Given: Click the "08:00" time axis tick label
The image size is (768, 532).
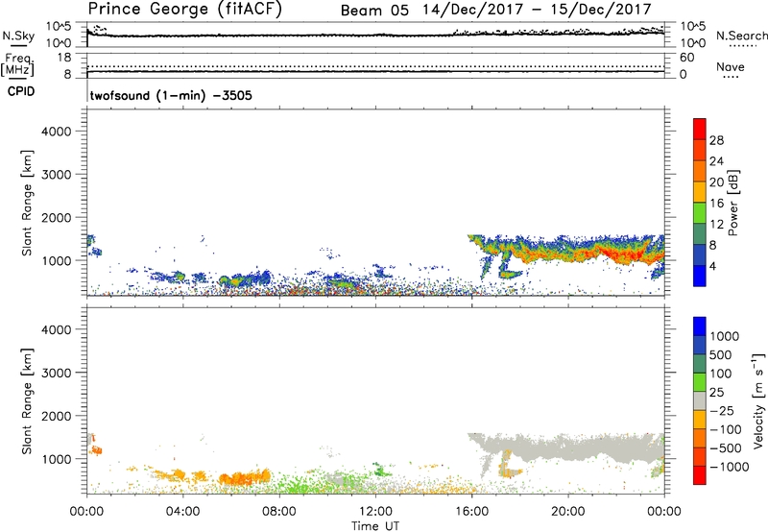Looking at the screenshot, I should (279, 512).
